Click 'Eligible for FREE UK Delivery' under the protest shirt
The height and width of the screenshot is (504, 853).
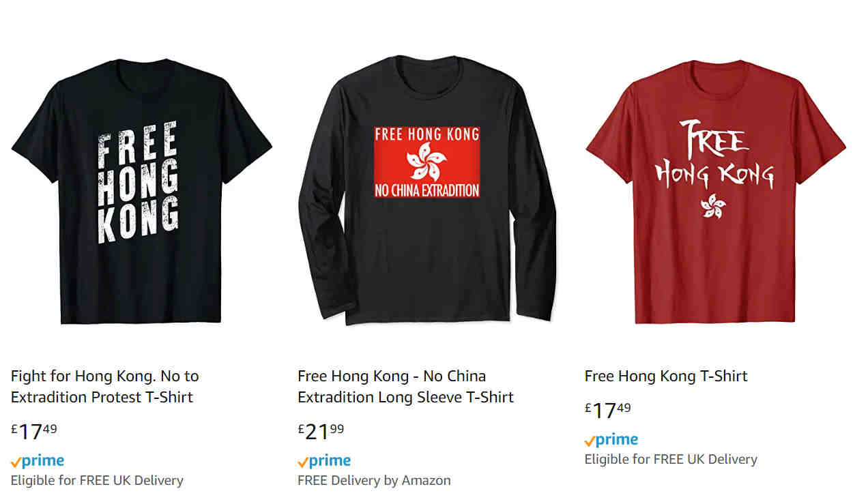pos(97,480)
